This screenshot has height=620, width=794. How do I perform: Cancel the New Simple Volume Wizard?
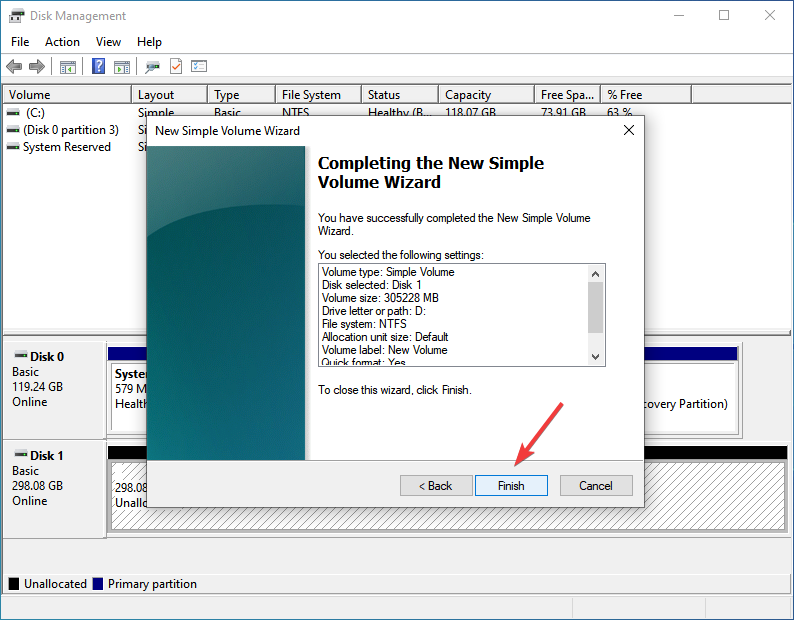point(596,486)
